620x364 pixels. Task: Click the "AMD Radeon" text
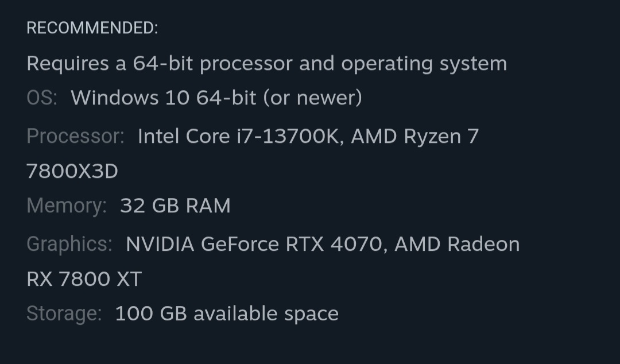[x=457, y=244]
